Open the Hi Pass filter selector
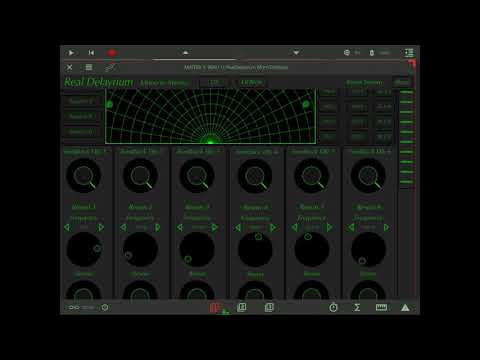Viewport: 480px width, 360px height. coord(251,82)
